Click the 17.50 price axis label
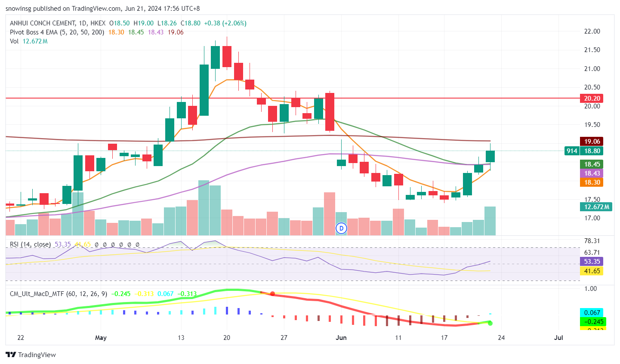Viewport: 620px width, 364px height. tap(592, 200)
